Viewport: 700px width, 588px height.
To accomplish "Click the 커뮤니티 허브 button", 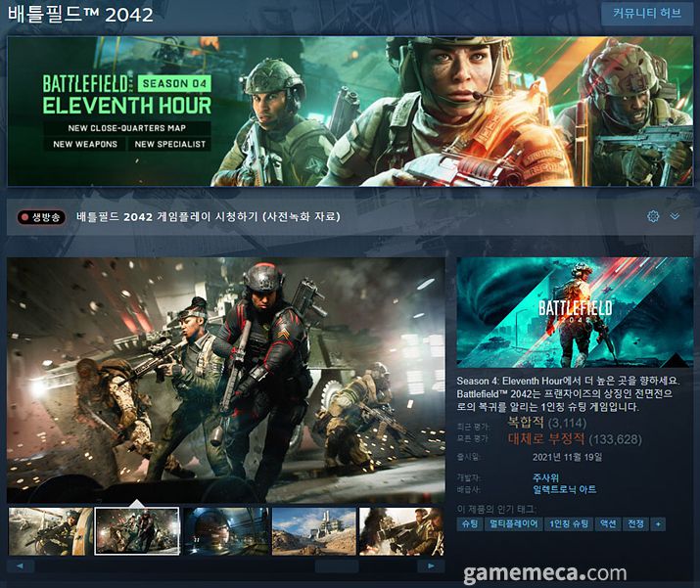I will [647, 15].
